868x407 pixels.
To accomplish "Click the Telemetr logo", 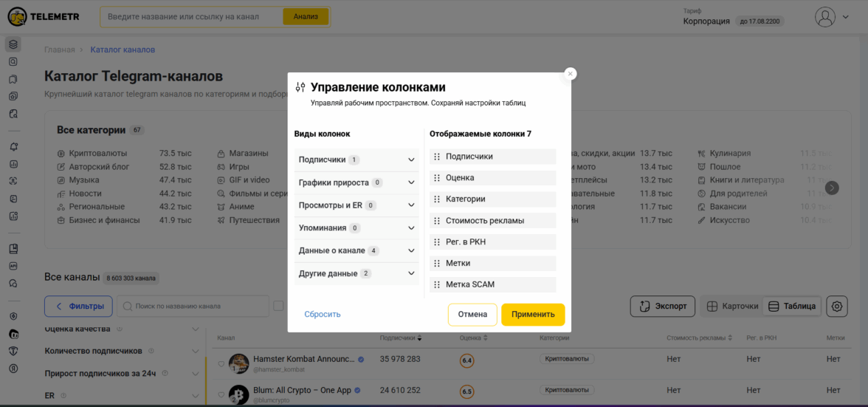I will (x=43, y=16).
